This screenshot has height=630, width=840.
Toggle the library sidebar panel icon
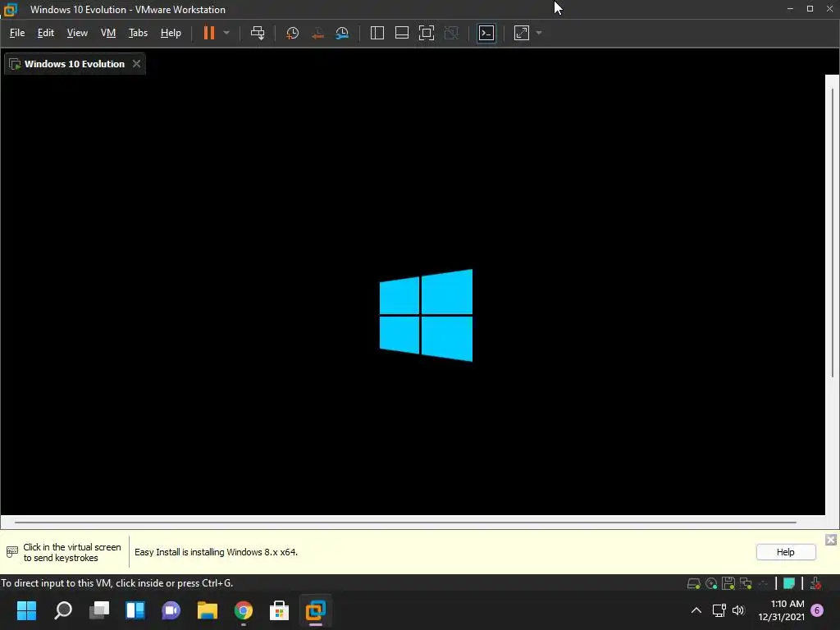pos(377,33)
